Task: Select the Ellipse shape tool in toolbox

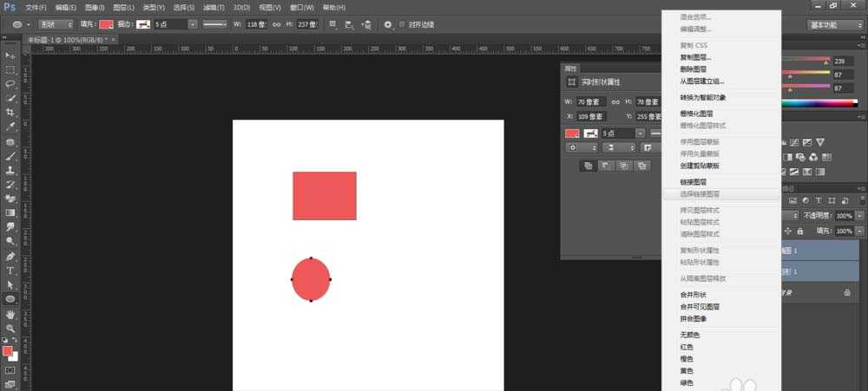Action: [x=10, y=299]
